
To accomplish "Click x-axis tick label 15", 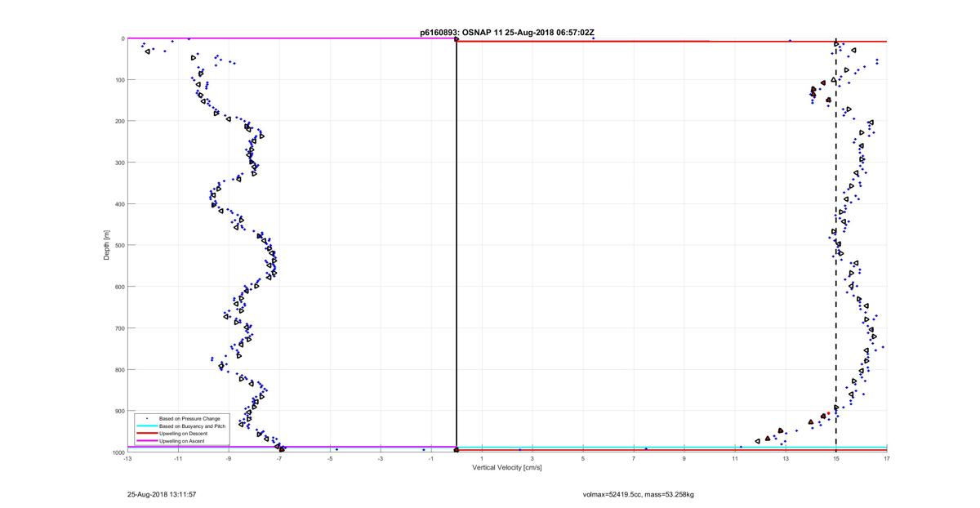I will 836,458.
